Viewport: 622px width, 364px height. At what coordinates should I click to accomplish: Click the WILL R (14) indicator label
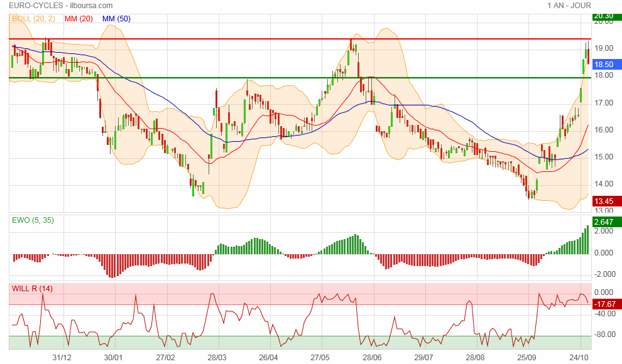(32, 288)
